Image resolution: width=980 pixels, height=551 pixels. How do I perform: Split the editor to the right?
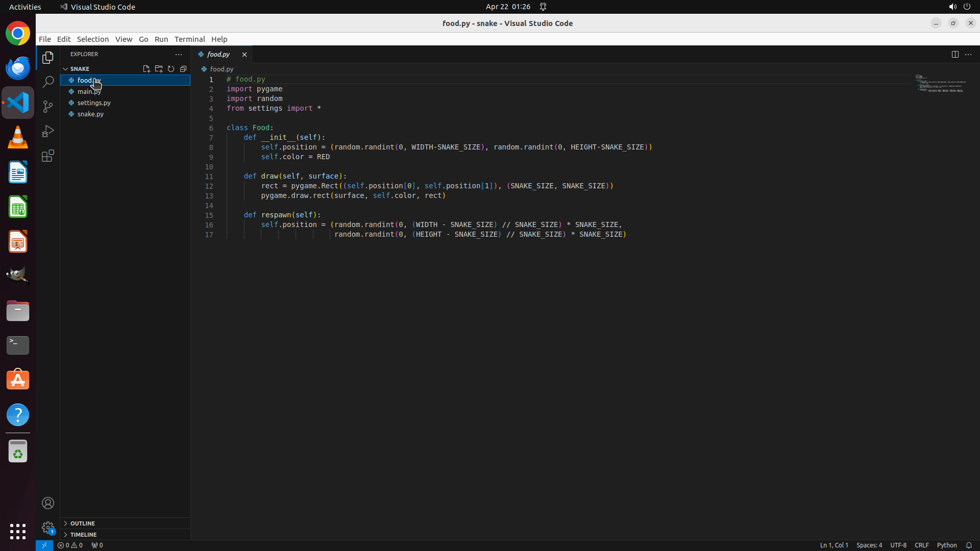(955, 55)
